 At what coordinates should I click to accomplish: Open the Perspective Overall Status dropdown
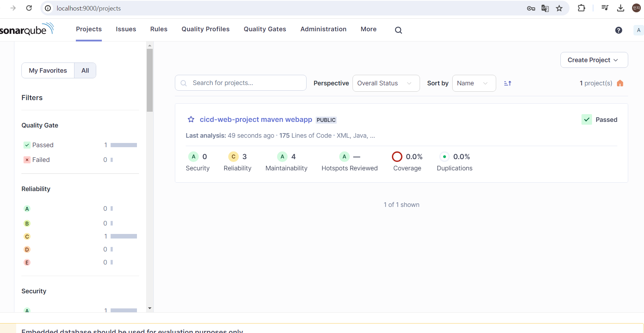click(386, 83)
